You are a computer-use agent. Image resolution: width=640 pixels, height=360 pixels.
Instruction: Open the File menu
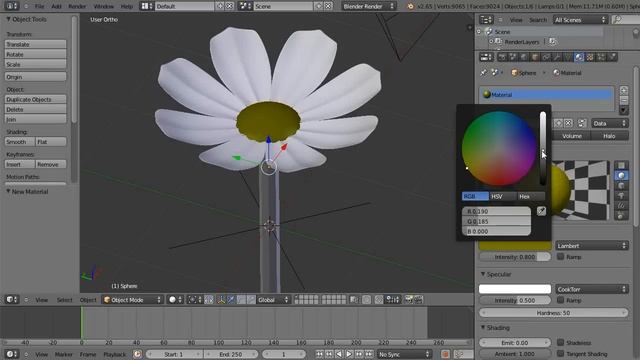[x=39, y=6]
